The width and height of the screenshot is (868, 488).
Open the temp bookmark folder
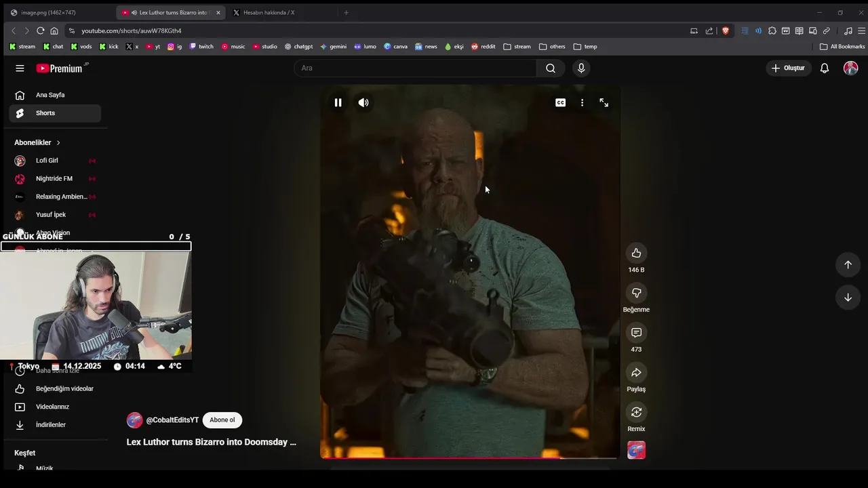(x=586, y=47)
